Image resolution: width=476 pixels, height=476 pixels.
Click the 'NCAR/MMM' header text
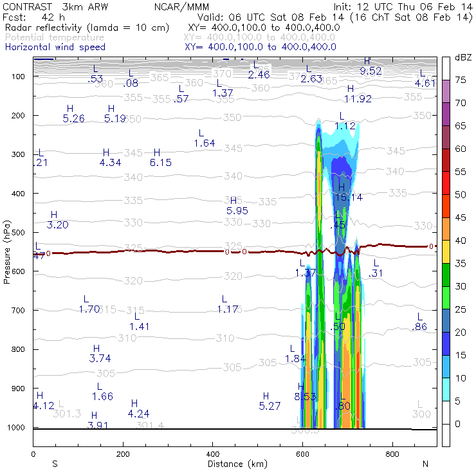(x=181, y=6)
